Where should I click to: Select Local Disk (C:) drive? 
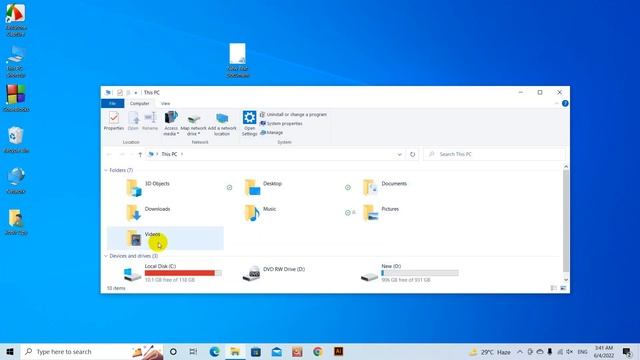(165, 273)
